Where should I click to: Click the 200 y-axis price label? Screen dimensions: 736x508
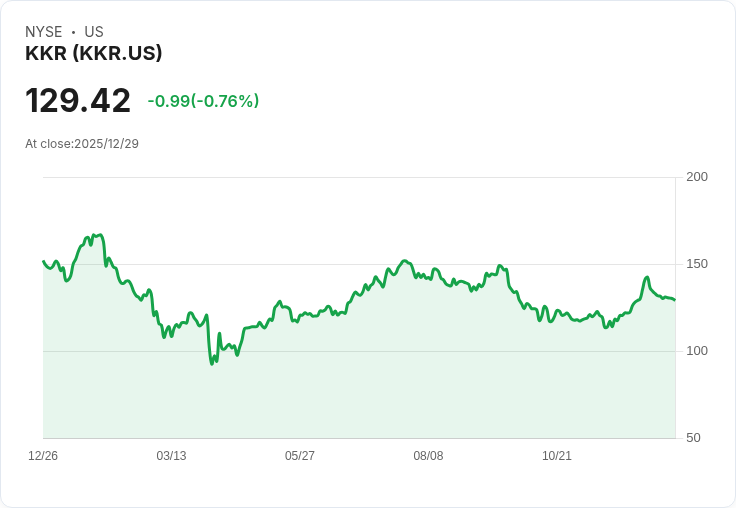point(697,177)
